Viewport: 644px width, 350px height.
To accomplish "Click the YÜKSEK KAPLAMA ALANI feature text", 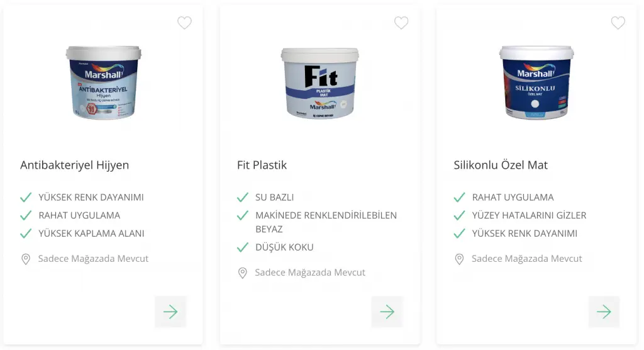I will tap(91, 233).
